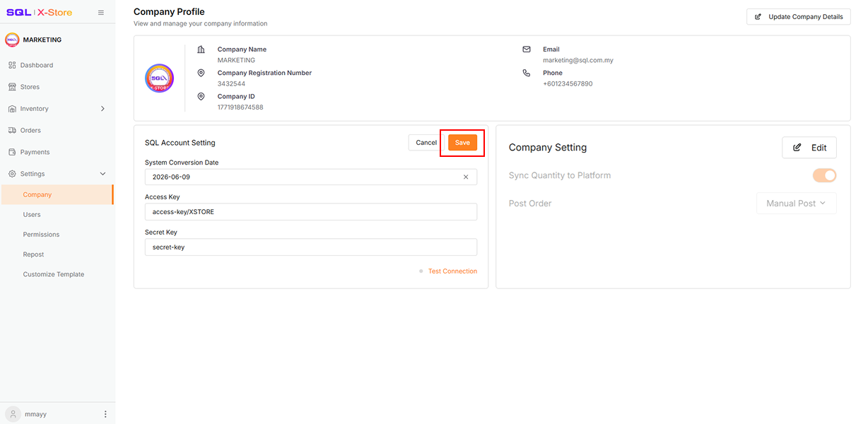The height and width of the screenshot is (424, 868).
Task: Clear the System Conversion Date value
Action: tap(466, 177)
